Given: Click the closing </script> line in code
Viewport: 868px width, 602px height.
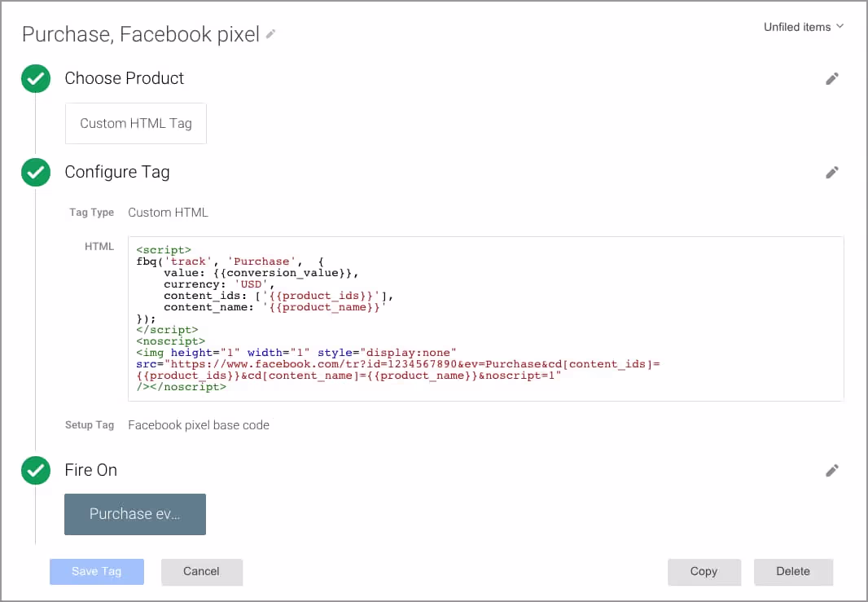Looking at the screenshot, I should [x=167, y=330].
